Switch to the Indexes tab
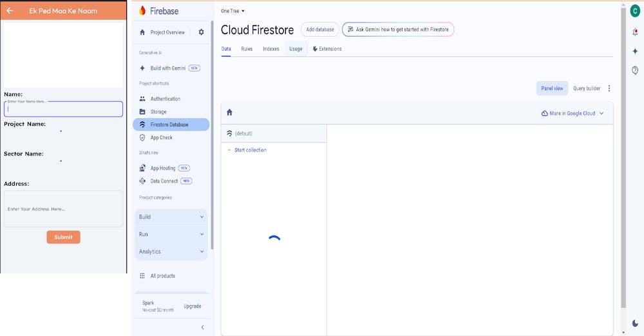This screenshot has width=644, height=336. pos(270,48)
